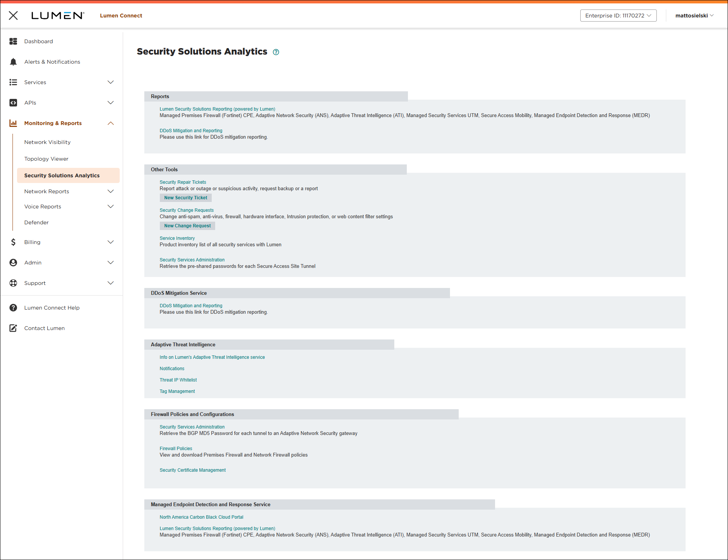728x560 pixels.
Task: Open the Threat IP Whitelist link
Action: [x=178, y=380]
